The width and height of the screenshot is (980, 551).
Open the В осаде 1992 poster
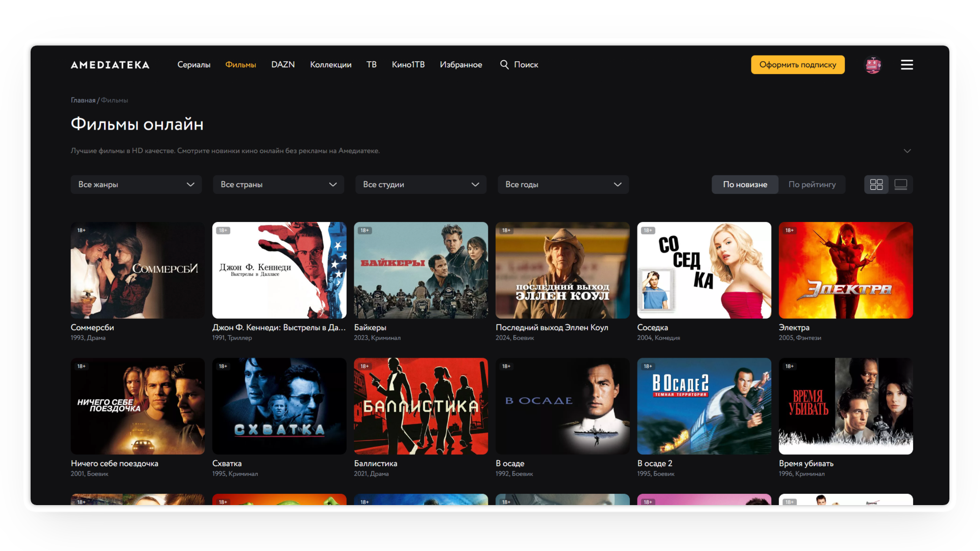(562, 406)
